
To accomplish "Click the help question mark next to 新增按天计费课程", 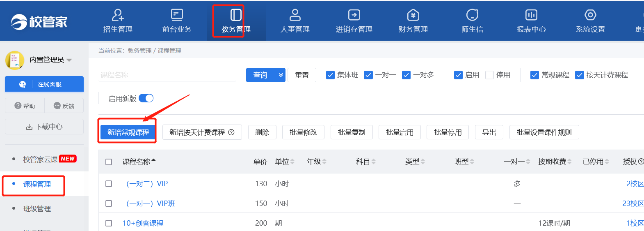I will 231,132.
